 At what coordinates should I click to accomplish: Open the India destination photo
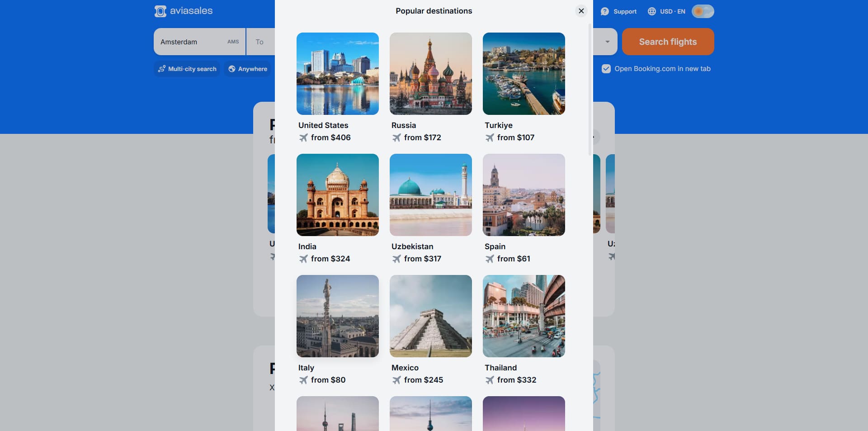(338, 195)
